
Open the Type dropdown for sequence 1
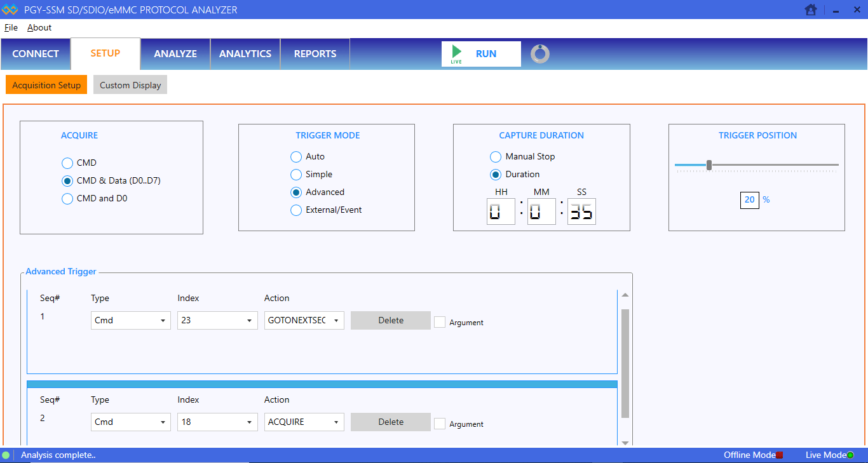click(131, 321)
